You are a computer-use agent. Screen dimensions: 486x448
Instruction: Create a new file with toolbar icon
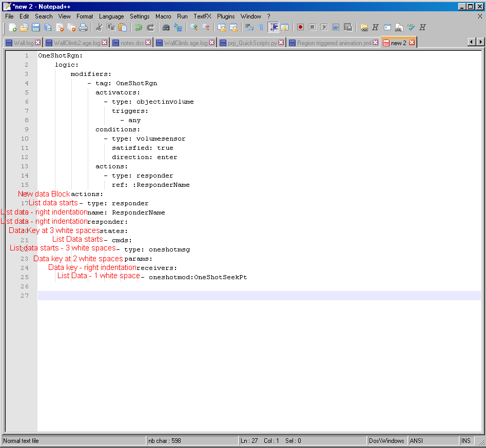click(12, 27)
